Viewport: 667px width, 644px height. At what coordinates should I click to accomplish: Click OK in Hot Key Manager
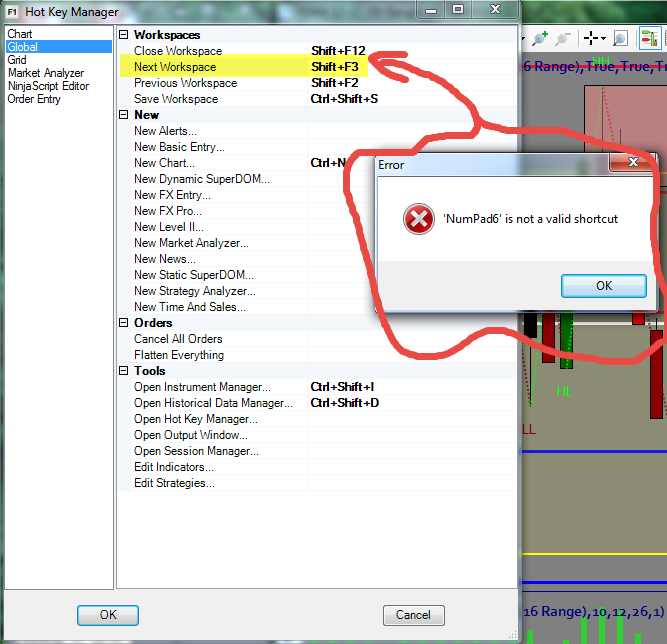click(108, 615)
